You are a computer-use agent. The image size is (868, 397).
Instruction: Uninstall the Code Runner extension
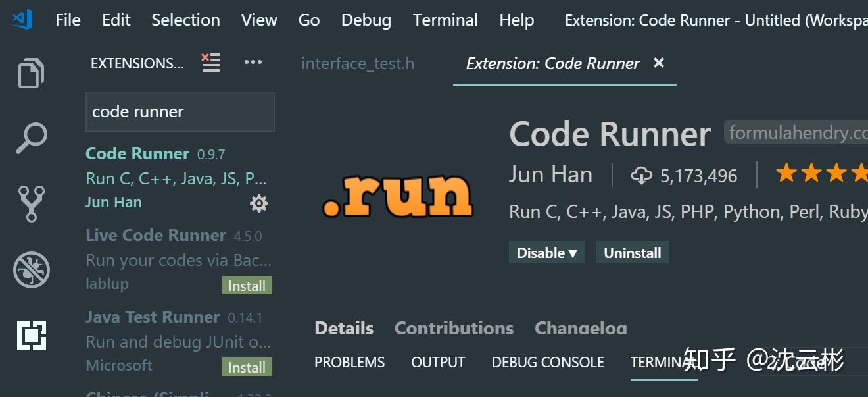[632, 252]
